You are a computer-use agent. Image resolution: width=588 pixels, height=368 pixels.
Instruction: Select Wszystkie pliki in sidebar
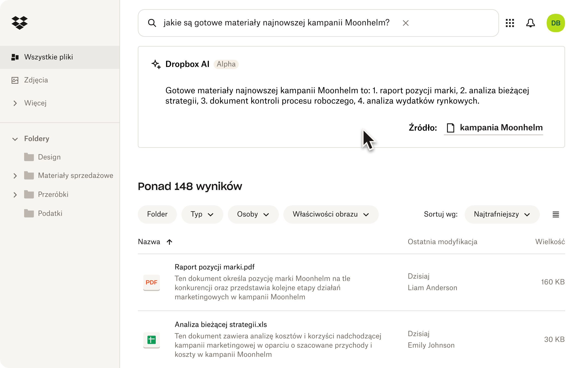(60, 57)
